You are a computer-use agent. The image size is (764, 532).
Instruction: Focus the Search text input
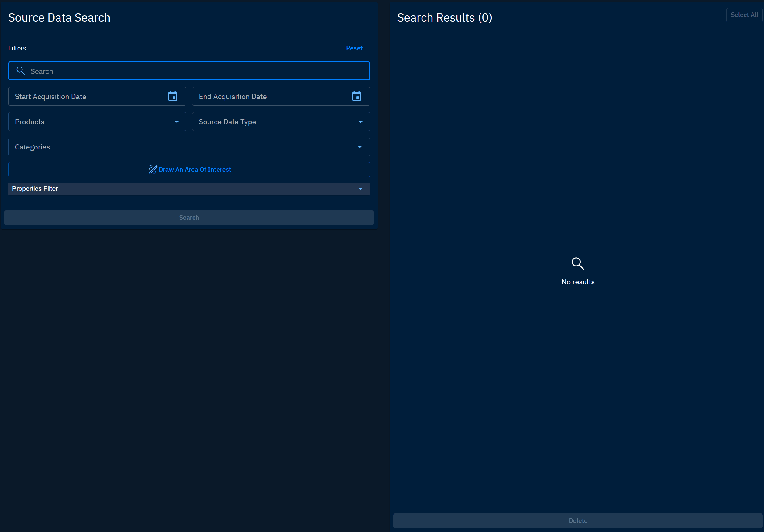click(x=200, y=71)
